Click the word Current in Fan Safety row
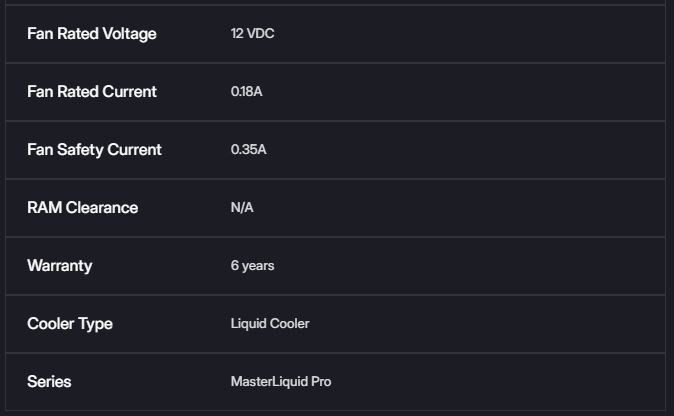The image size is (674, 416). pyautogui.click(x=134, y=150)
